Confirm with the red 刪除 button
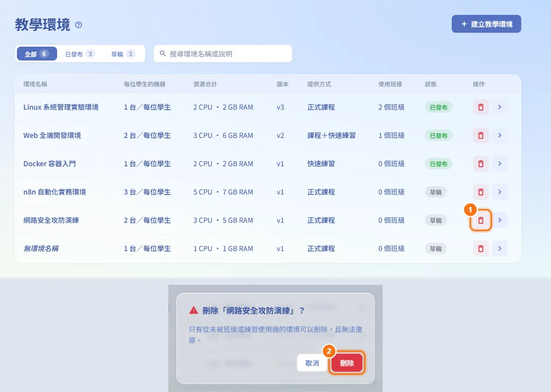Screen dimensions: 551x392 347,363
